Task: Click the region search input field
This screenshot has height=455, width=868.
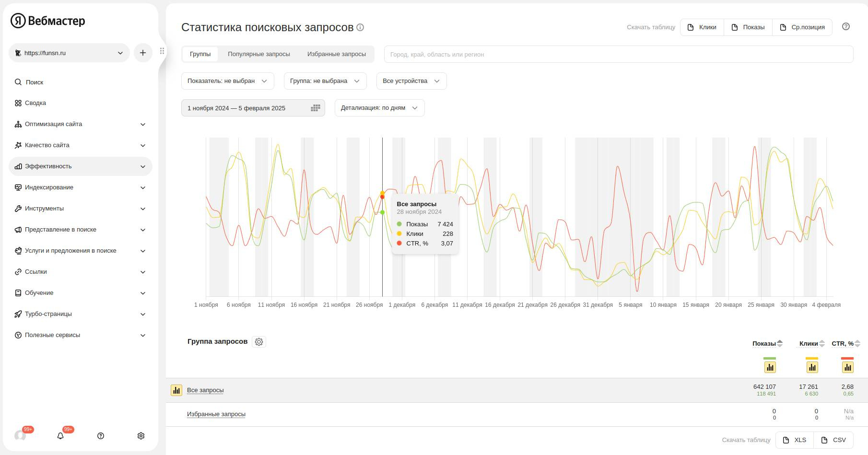Action: click(618, 54)
